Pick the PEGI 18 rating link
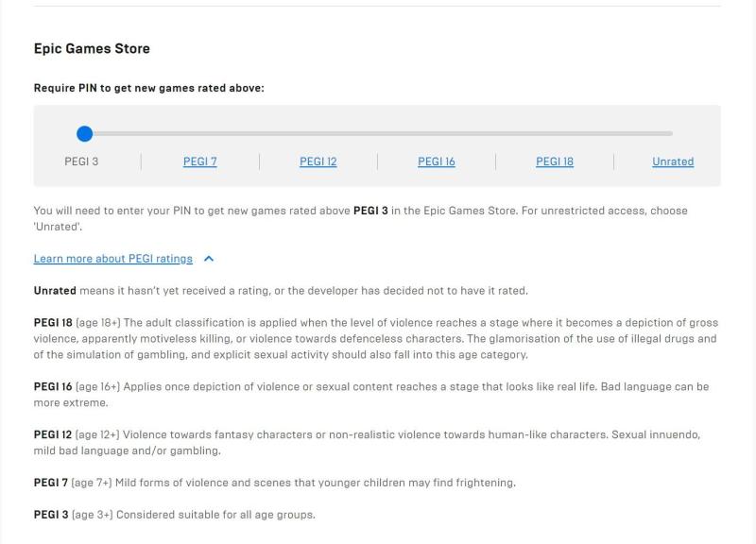This screenshot has width=756, height=544. [555, 161]
